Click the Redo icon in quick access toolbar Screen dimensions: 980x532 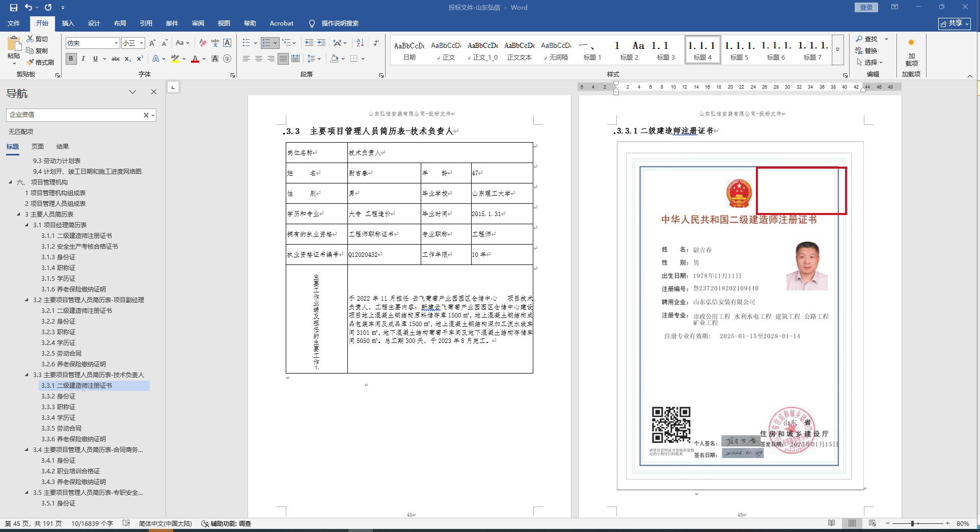coord(48,8)
